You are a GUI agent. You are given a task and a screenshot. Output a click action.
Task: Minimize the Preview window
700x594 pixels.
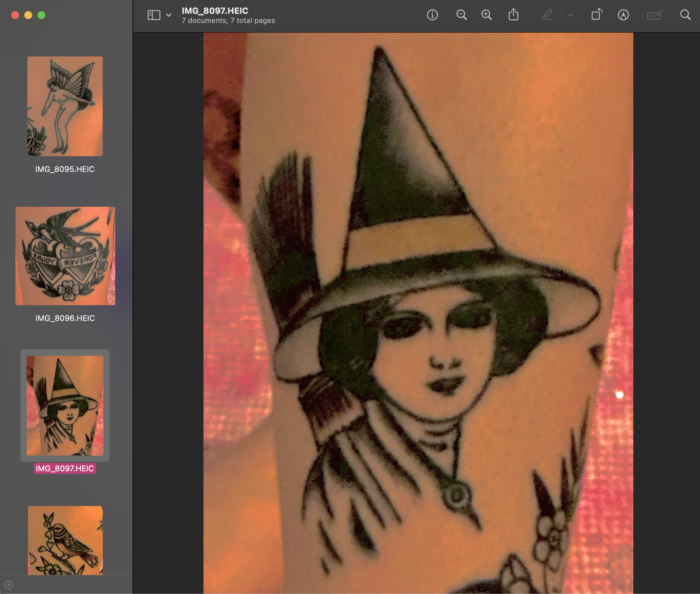coord(28,15)
